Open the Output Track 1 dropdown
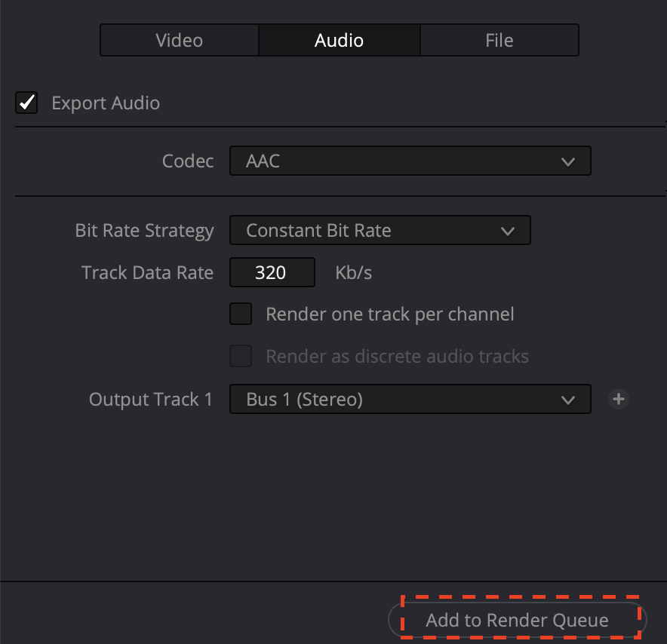Viewport: 667px width, 644px height. point(409,400)
